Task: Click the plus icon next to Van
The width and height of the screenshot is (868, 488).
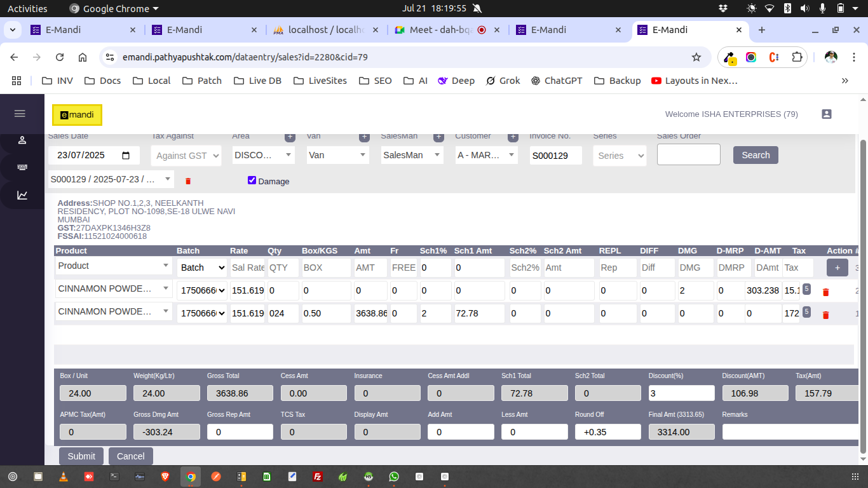Action: pos(364,137)
